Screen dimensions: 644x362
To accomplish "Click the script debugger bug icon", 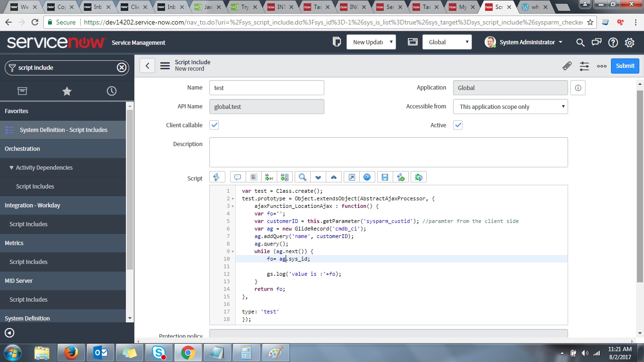I will tap(418, 177).
